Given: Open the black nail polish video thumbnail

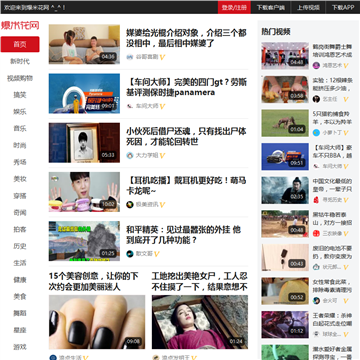Looking at the screenshot, I should (97, 322).
